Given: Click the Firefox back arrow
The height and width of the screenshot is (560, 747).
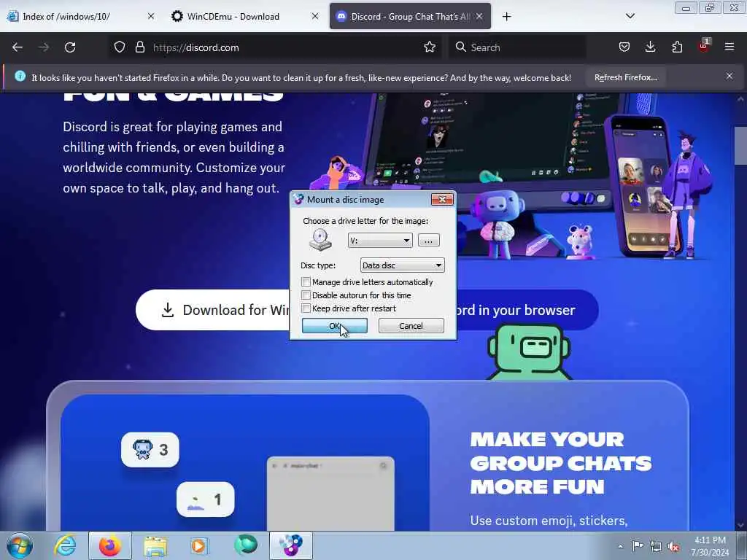Looking at the screenshot, I should [18, 47].
